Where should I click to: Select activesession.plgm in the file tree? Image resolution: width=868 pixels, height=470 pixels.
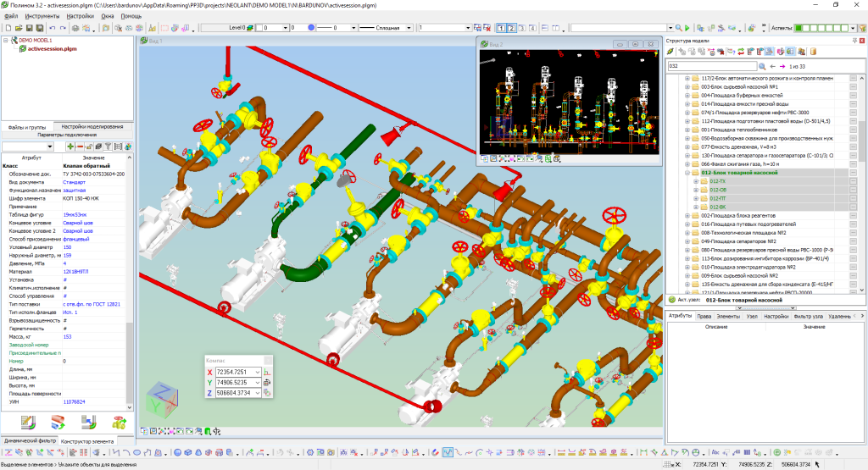[52, 48]
